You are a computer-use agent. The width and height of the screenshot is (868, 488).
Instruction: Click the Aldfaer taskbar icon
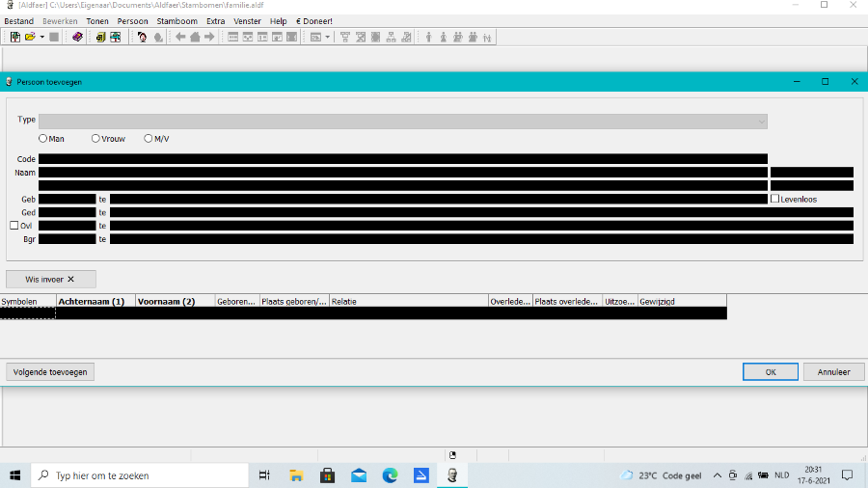[x=451, y=475]
